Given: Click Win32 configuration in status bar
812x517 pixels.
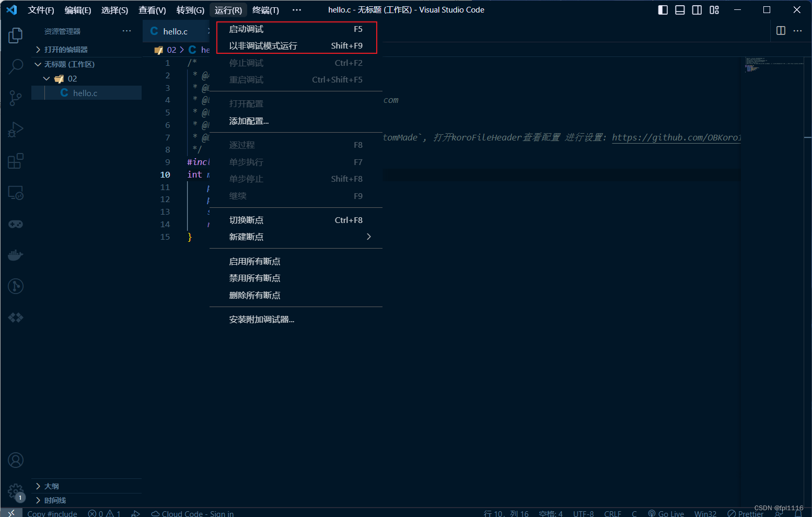Looking at the screenshot, I should pos(705,513).
